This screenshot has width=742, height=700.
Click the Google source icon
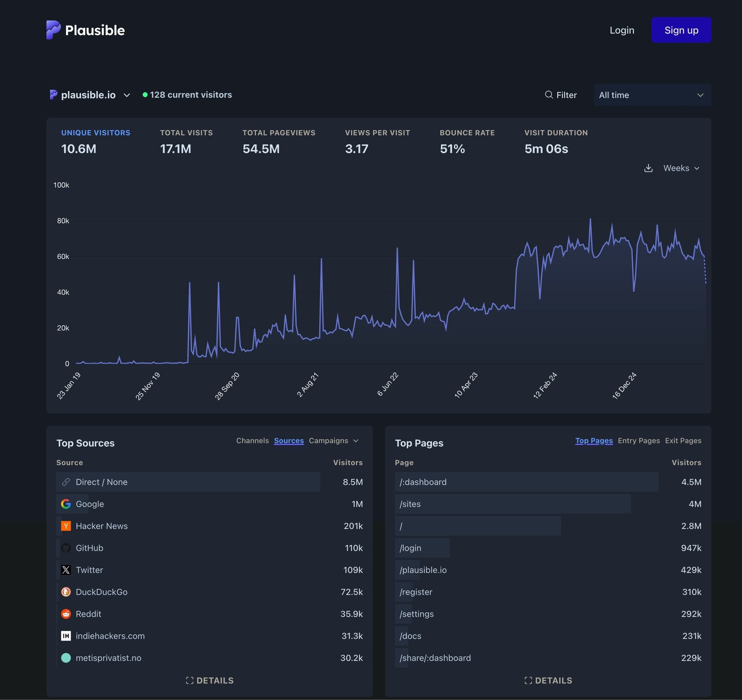66,504
